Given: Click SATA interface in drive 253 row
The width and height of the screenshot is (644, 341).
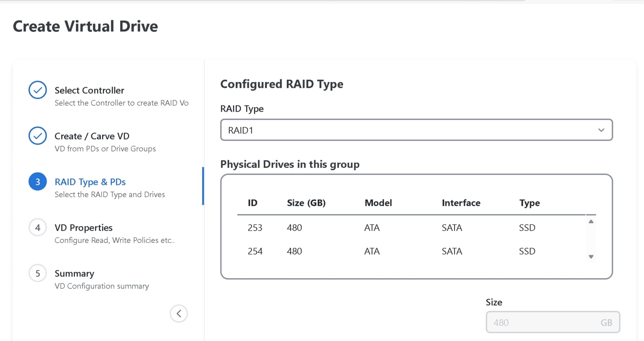Looking at the screenshot, I should click(x=452, y=228).
